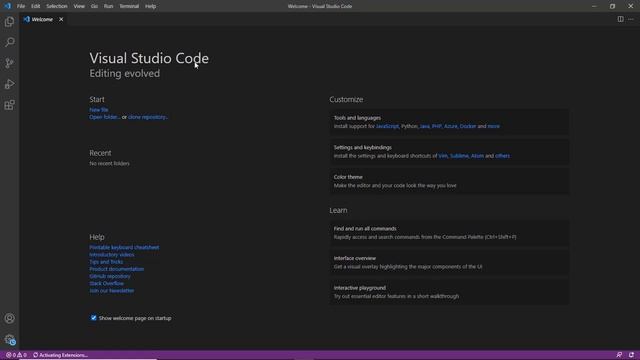The width and height of the screenshot is (640, 360).
Task: Open the Search view in activity bar
Action: [9, 42]
